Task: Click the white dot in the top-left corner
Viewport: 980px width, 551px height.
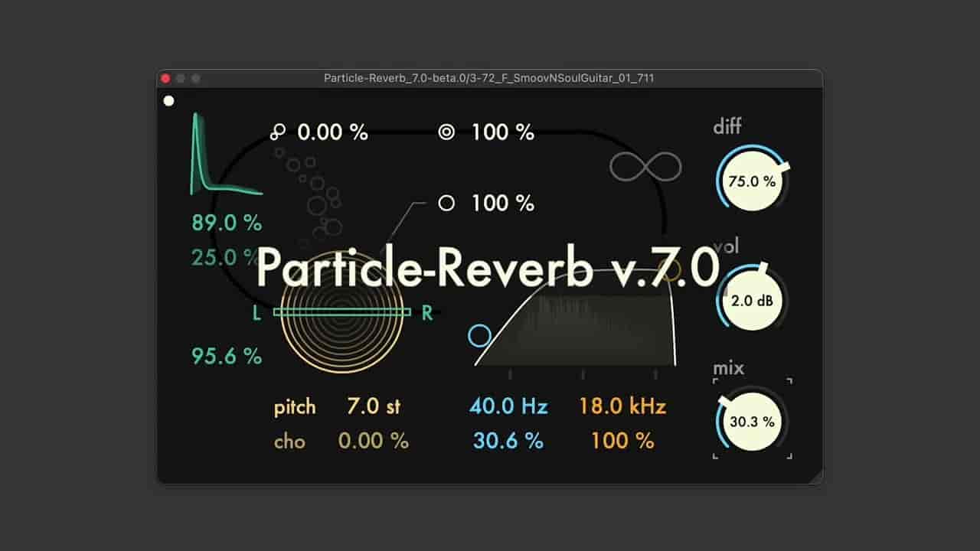Action: pos(168,100)
